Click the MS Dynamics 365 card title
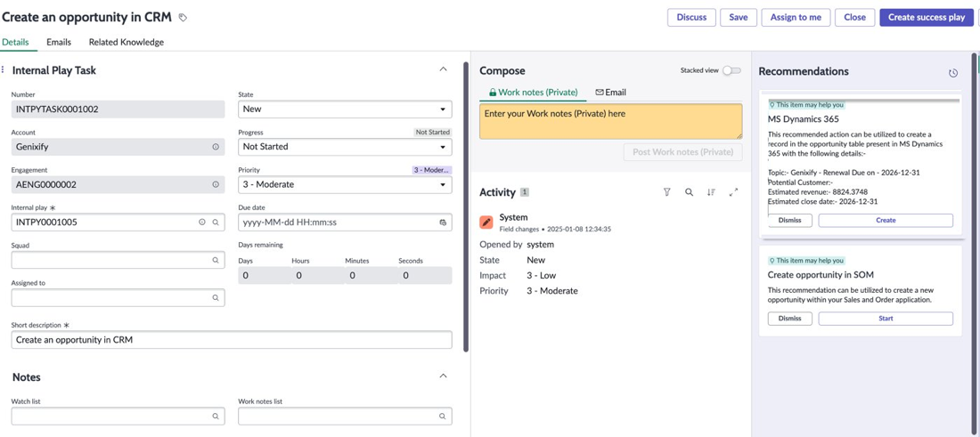The height and width of the screenshot is (437, 980). click(x=803, y=118)
